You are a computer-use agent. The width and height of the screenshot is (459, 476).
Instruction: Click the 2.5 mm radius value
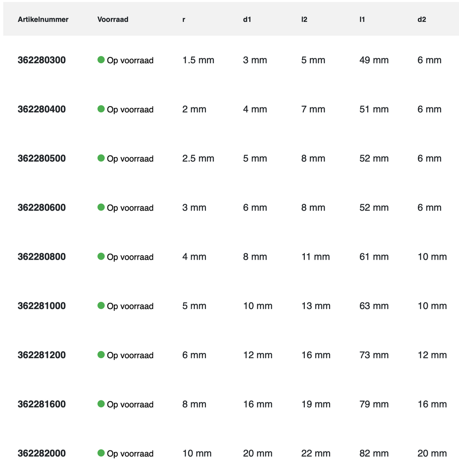tap(198, 159)
